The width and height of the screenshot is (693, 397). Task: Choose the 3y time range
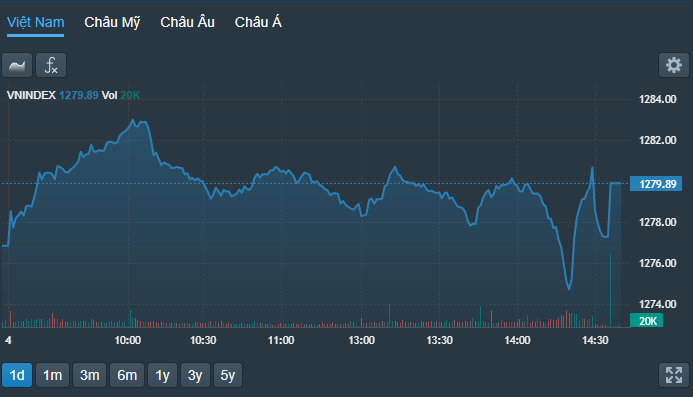click(195, 375)
